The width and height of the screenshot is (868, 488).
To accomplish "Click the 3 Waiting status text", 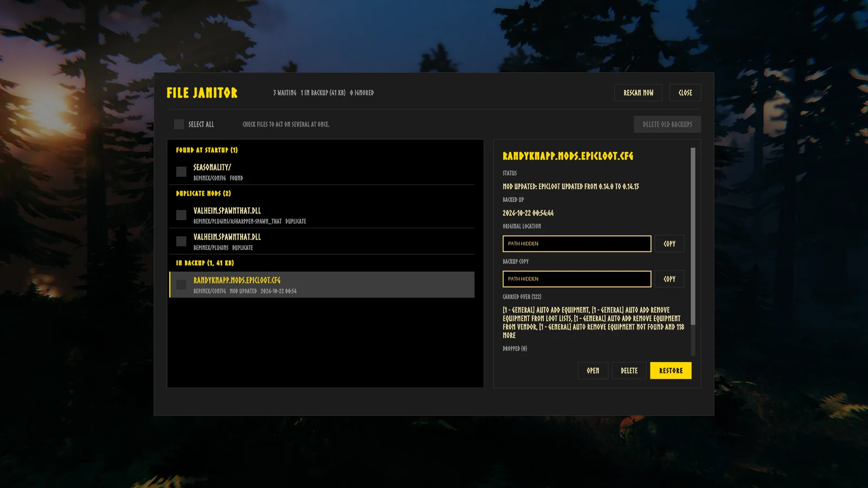I will (x=285, y=93).
